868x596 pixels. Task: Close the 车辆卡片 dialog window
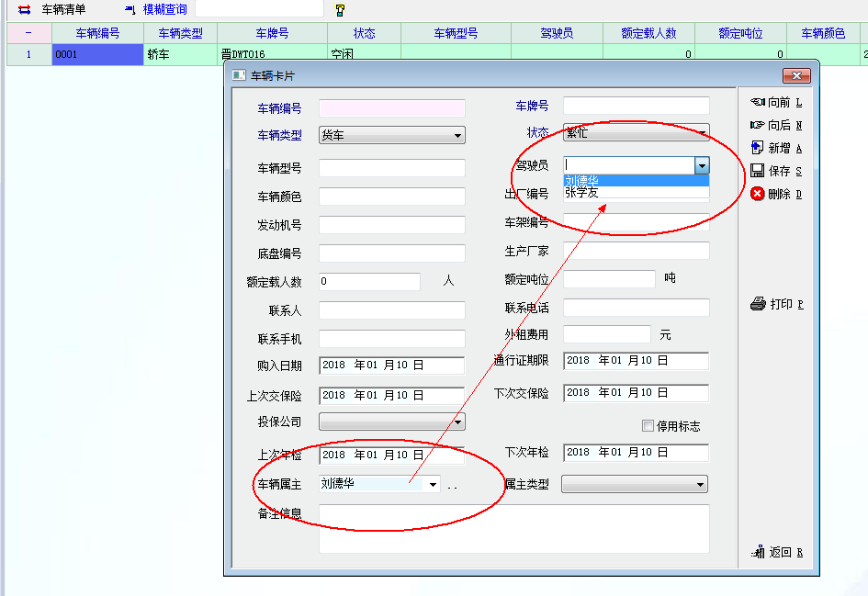pyautogui.click(x=795, y=75)
